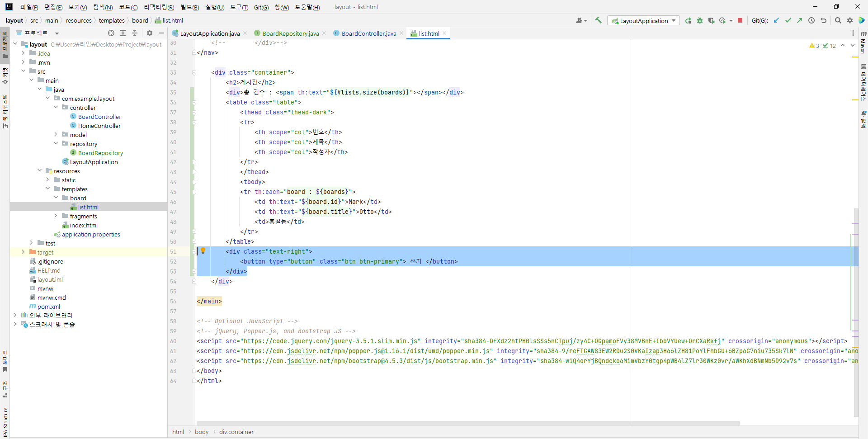The width and height of the screenshot is (868, 439).
Task: Toggle the 구조 tool window side tab
Action: pyautogui.click(x=5, y=389)
